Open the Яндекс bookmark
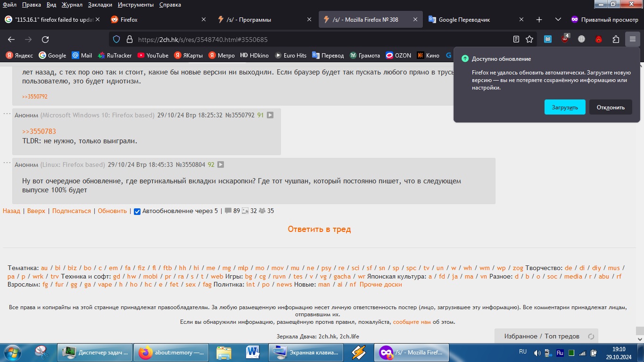This screenshot has width=644, height=362. pyautogui.click(x=19, y=55)
